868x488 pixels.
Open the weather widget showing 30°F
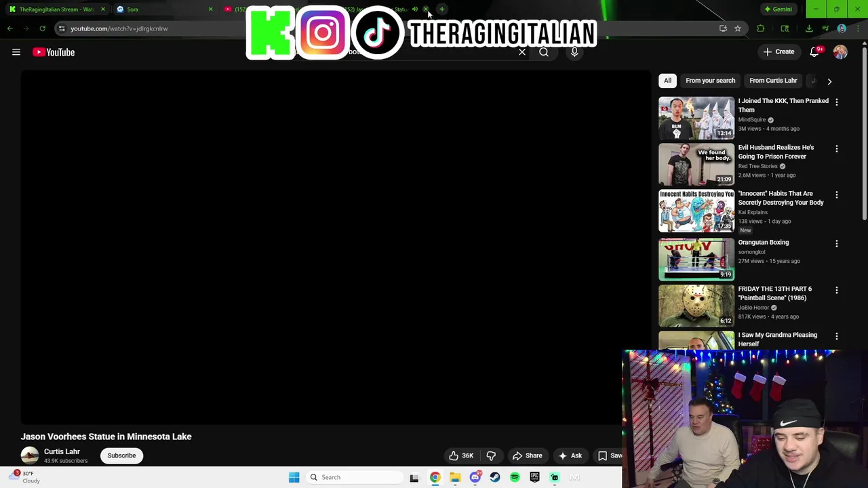point(26,477)
